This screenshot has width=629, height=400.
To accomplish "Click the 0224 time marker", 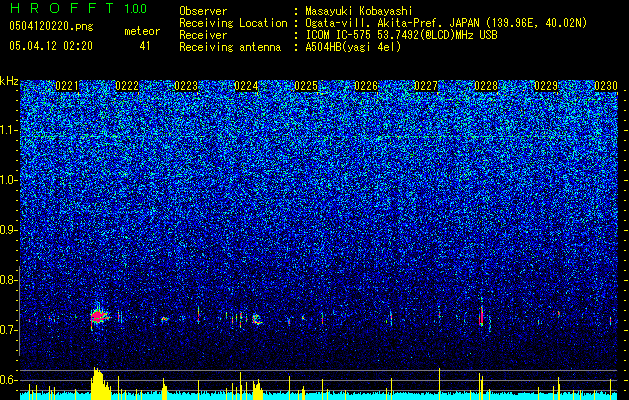I will tap(246, 86).
